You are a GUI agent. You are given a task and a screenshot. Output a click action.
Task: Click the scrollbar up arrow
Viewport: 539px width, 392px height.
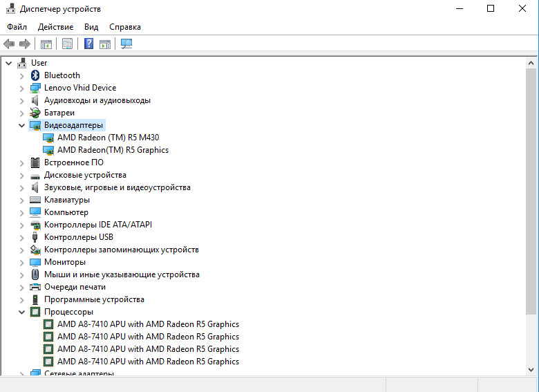pos(531,63)
